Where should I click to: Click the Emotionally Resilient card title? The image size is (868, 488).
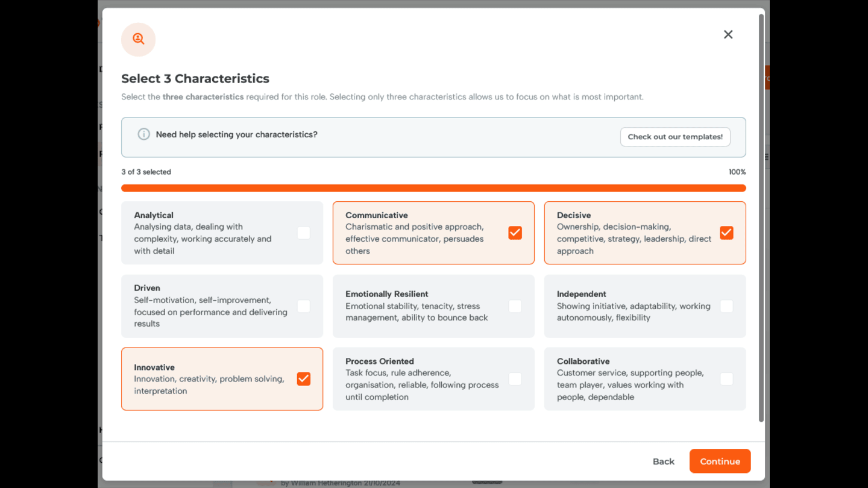[x=387, y=294]
